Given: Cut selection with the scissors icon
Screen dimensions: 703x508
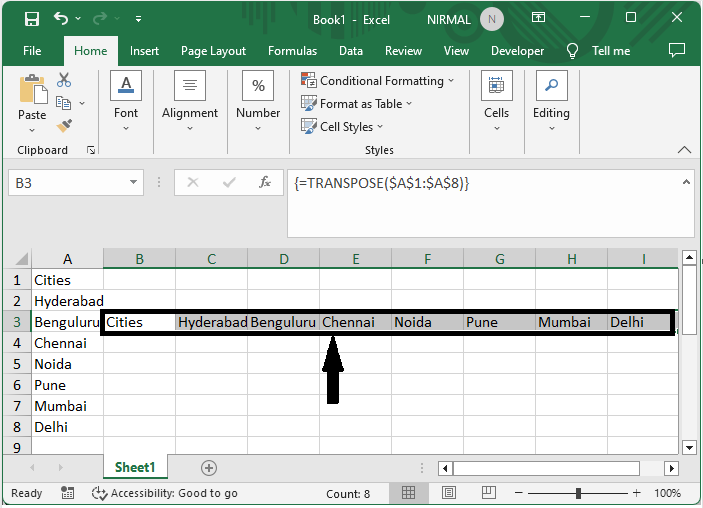Looking at the screenshot, I should click(64, 80).
